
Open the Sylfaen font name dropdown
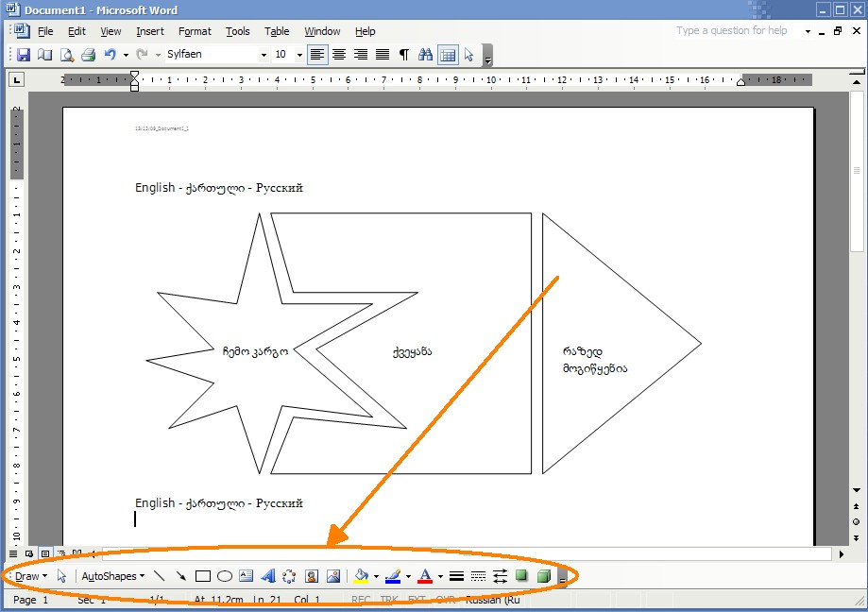pos(264,55)
